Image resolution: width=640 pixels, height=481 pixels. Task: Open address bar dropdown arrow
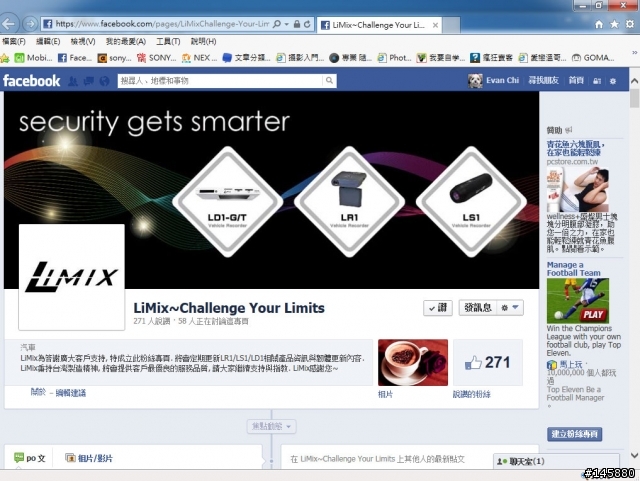(x=287, y=24)
